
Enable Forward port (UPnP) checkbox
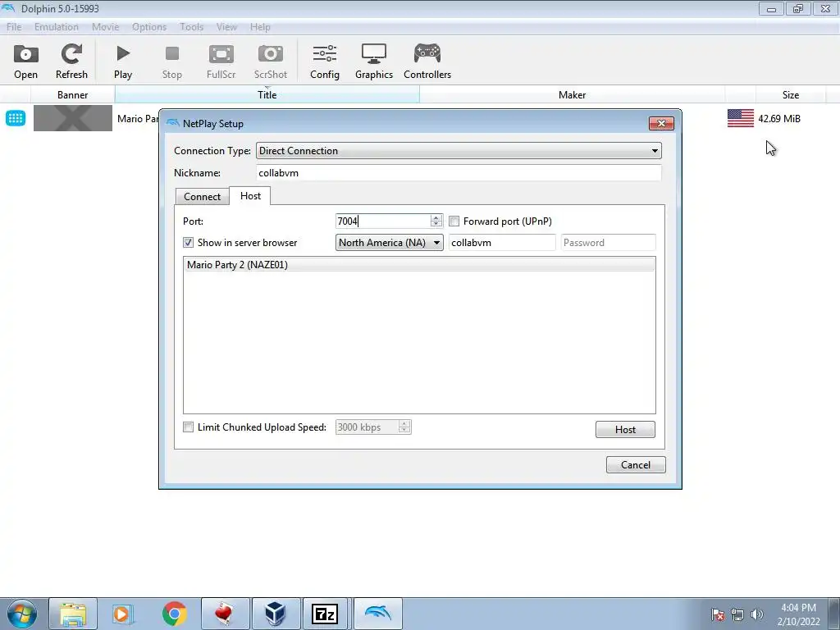pos(454,221)
